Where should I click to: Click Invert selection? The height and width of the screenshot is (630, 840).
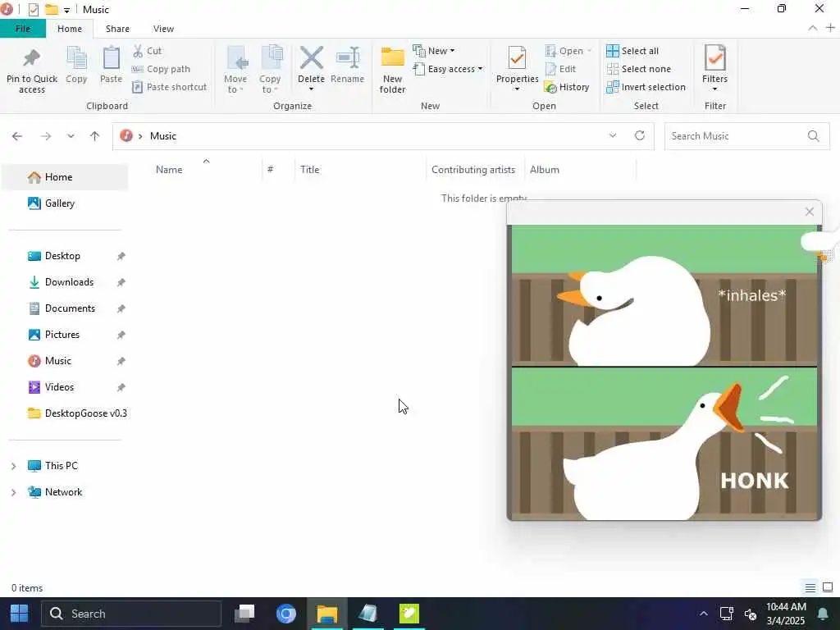point(646,87)
